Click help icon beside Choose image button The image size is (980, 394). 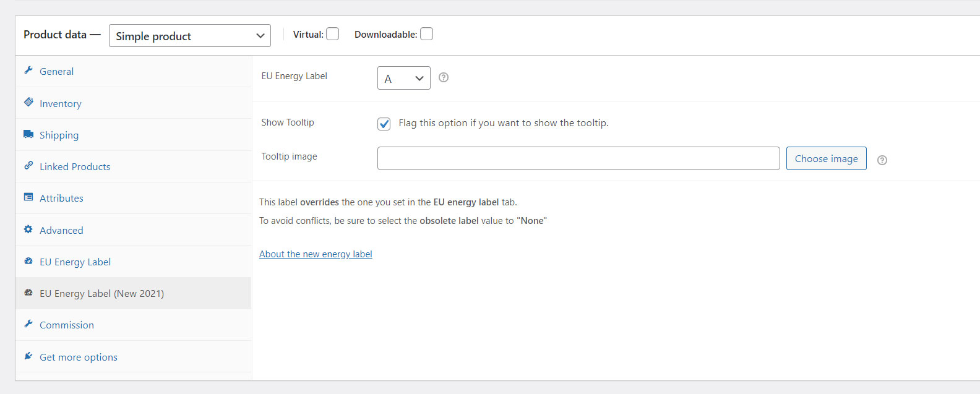point(882,160)
